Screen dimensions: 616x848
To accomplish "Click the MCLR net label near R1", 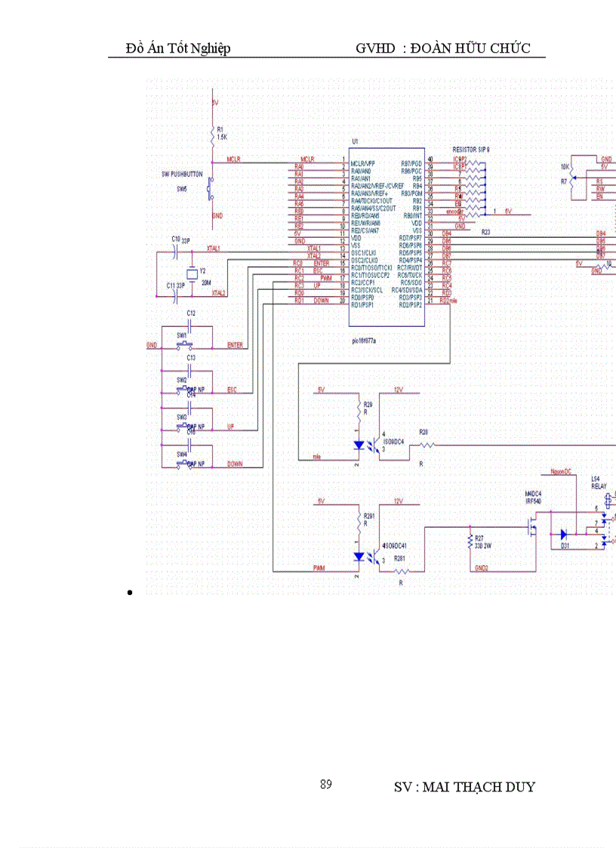I will tap(235, 159).
